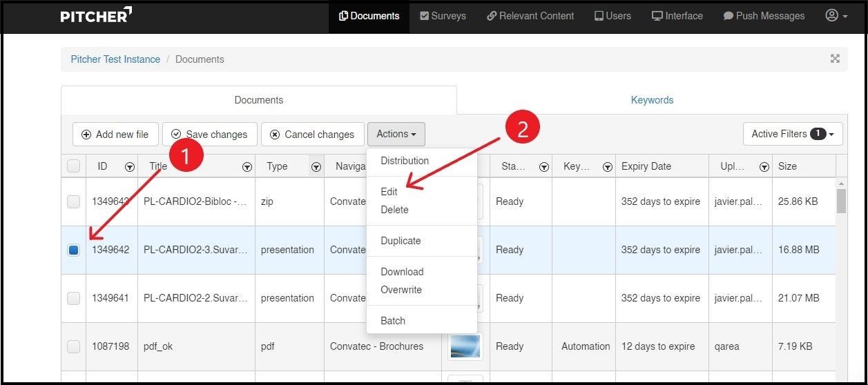
Task: Open the user account menu icon
Action: pos(836,16)
